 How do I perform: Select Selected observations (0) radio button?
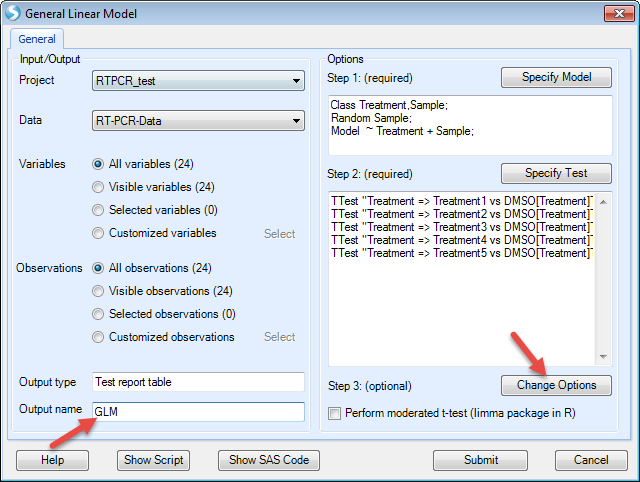98,314
